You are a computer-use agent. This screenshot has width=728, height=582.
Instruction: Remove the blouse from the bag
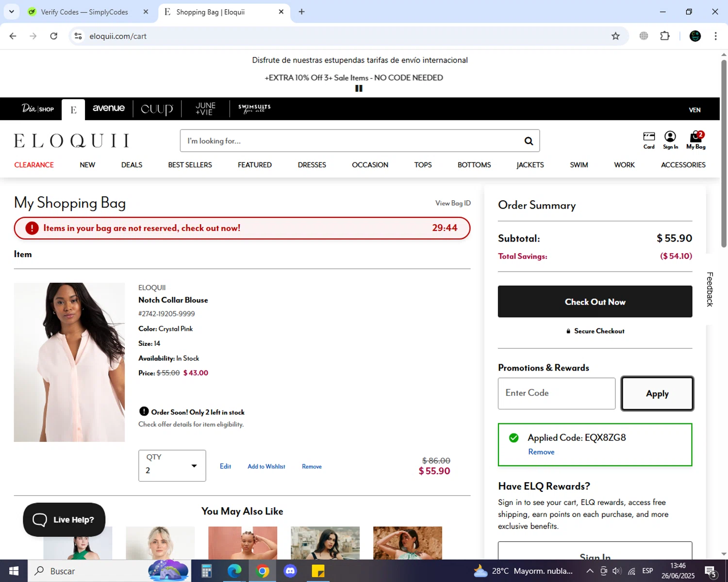pos(312,467)
